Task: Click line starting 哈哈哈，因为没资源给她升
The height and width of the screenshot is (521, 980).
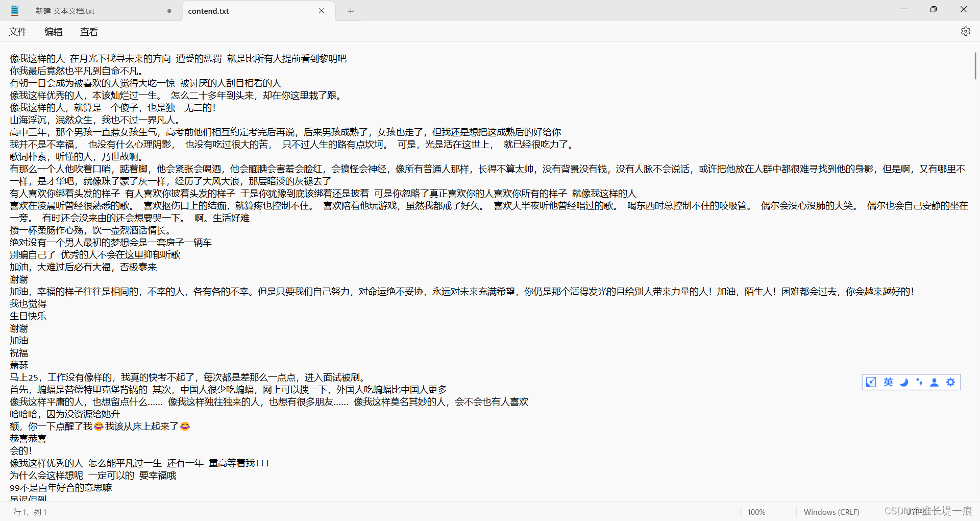Action: [65, 414]
